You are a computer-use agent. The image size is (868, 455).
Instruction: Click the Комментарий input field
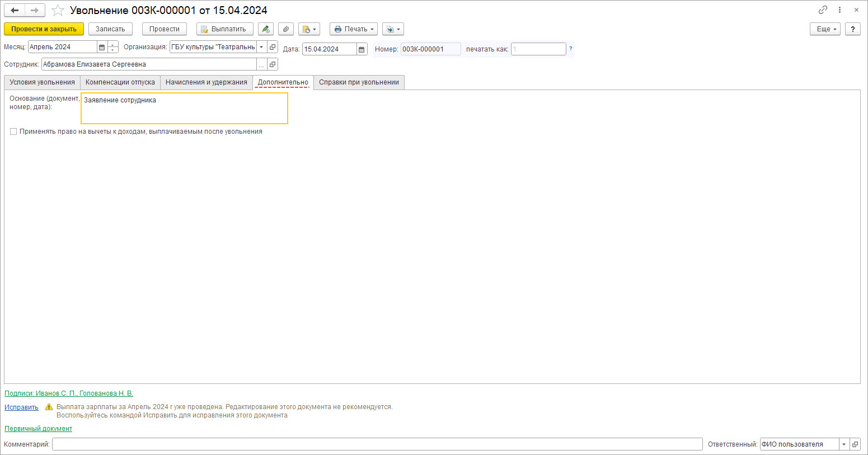point(377,444)
